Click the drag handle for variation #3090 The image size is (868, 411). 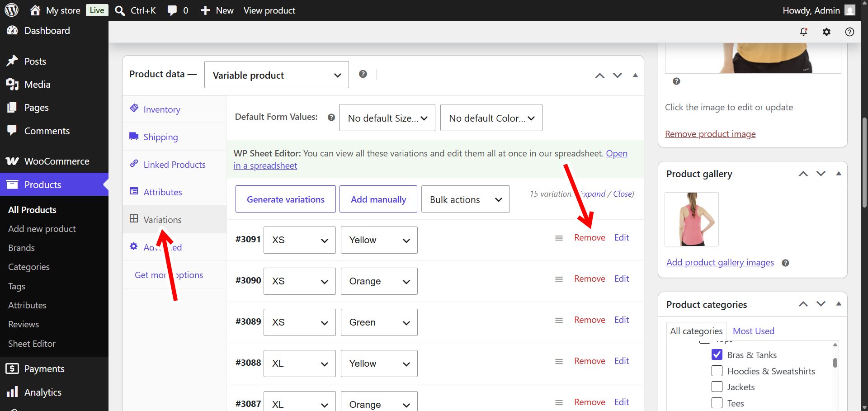point(559,279)
